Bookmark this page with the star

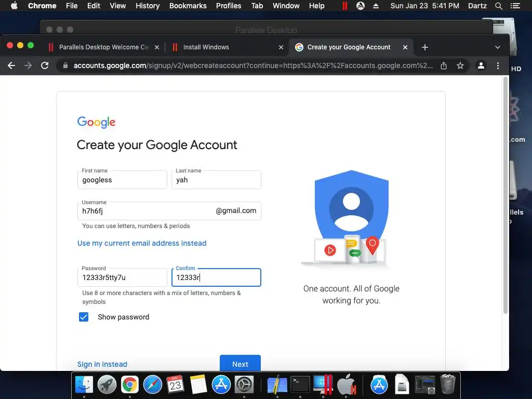point(460,65)
